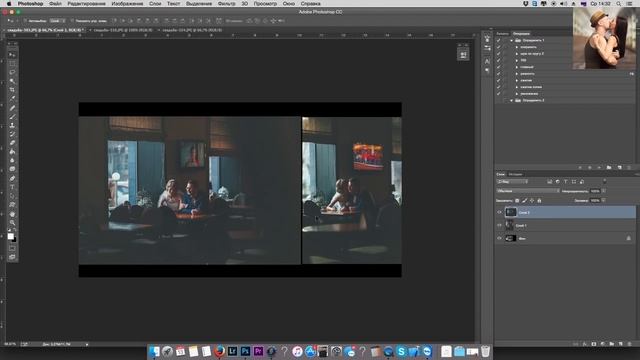
Task: Open the Фильтр menu
Action: (x=227, y=3)
